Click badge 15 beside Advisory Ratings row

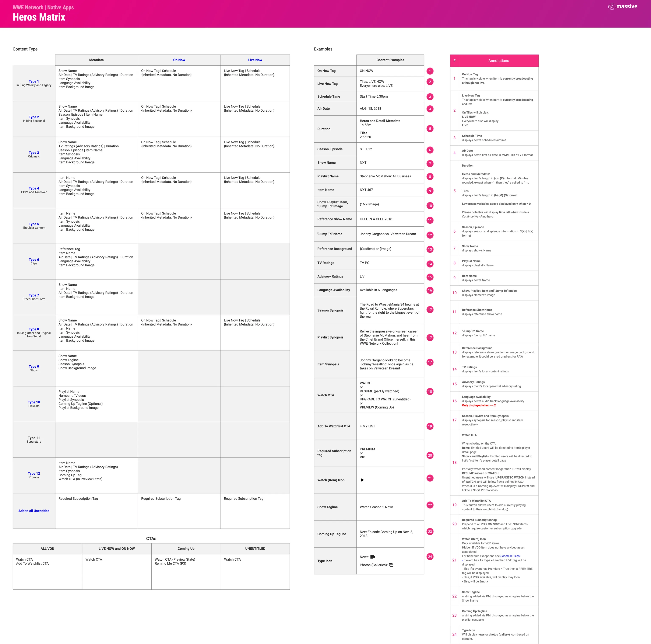pos(430,277)
